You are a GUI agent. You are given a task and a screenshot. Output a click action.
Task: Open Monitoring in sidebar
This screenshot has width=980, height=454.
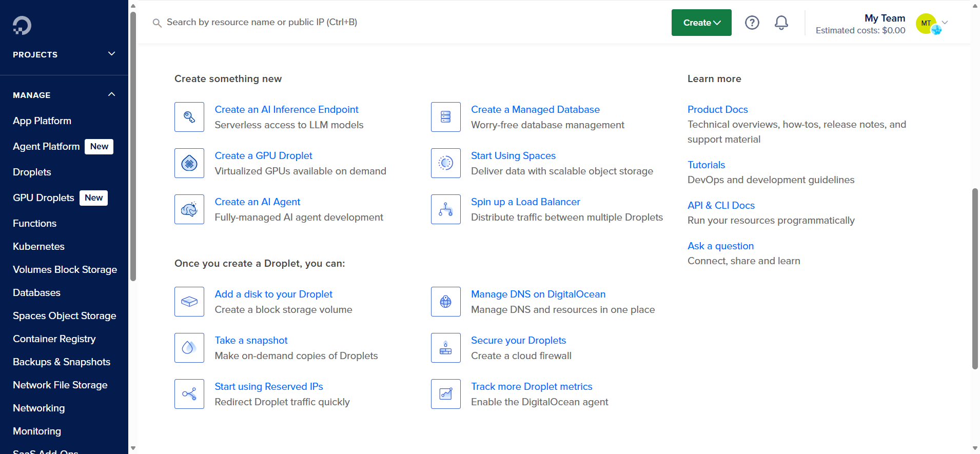(x=37, y=431)
